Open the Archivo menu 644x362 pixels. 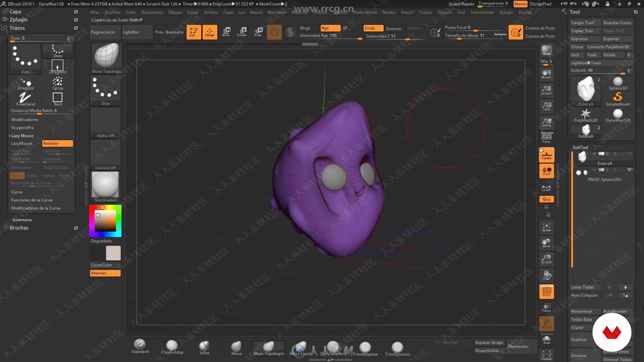[x=211, y=12]
